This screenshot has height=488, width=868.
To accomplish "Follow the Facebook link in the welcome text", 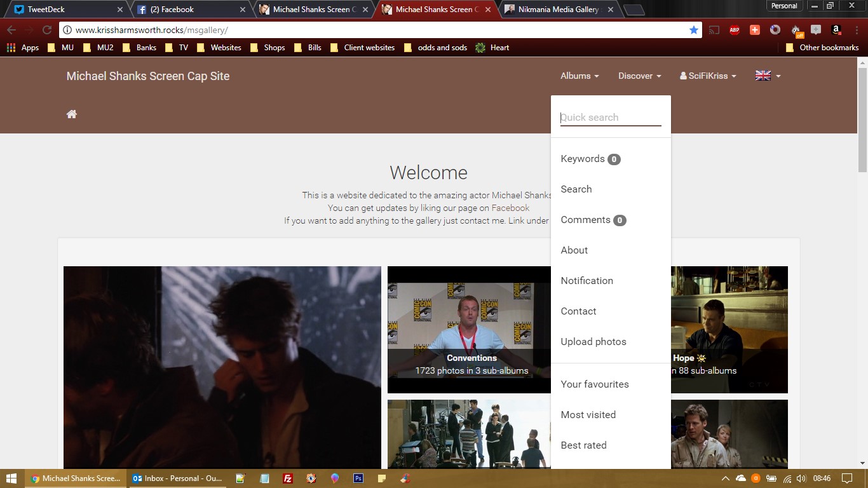I will [510, 208].
